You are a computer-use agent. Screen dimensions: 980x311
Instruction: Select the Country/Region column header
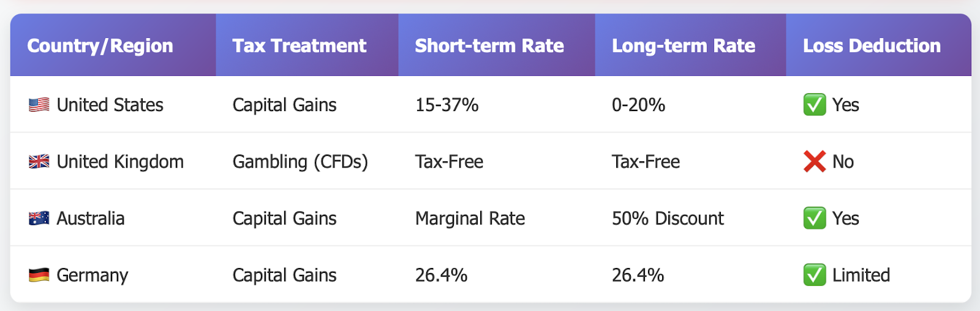pos(100,45)
